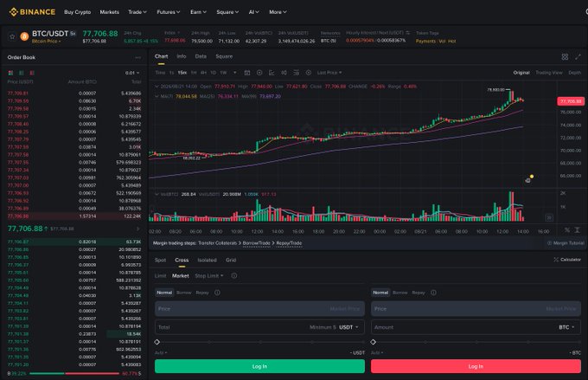This screenshot has width=588, height=380.
Task: Open USDT unit dropdown in Total field
Action: [x=348, y=327]
